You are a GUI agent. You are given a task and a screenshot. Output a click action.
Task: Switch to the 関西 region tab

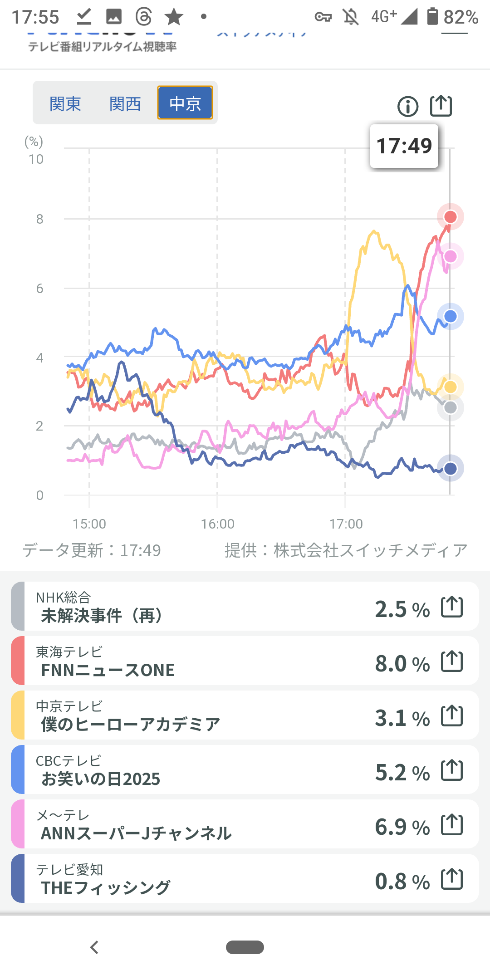pyautogui.click(x=125, y=103)
